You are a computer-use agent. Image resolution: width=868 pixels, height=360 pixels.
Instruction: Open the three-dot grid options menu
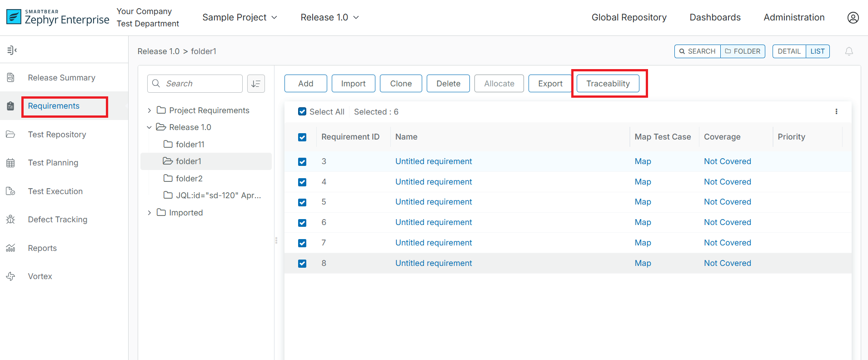[x=836, y=112]
